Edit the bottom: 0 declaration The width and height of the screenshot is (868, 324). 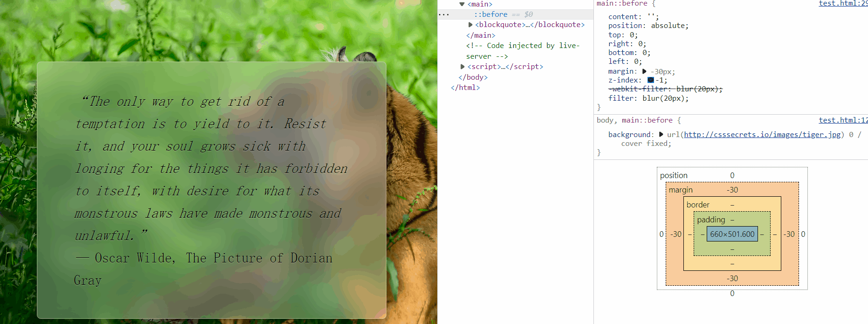tap(629, 53)
